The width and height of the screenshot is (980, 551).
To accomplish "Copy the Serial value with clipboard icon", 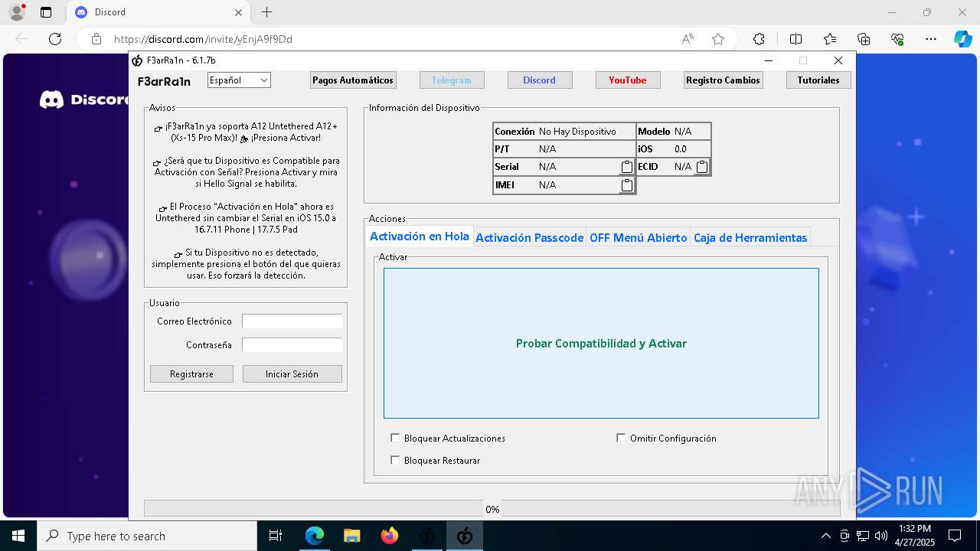I will click(626, 167).
